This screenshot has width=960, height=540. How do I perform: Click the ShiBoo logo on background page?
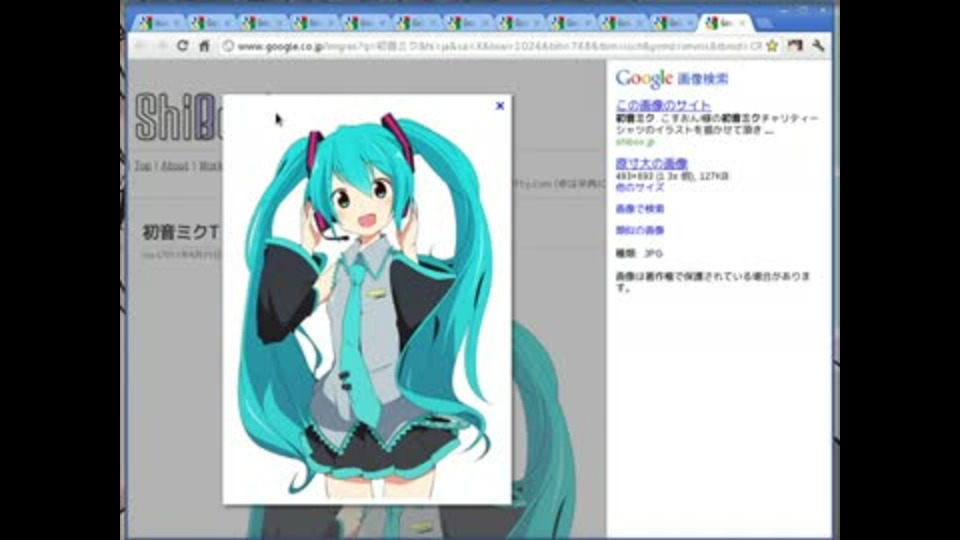pos(179,118)
